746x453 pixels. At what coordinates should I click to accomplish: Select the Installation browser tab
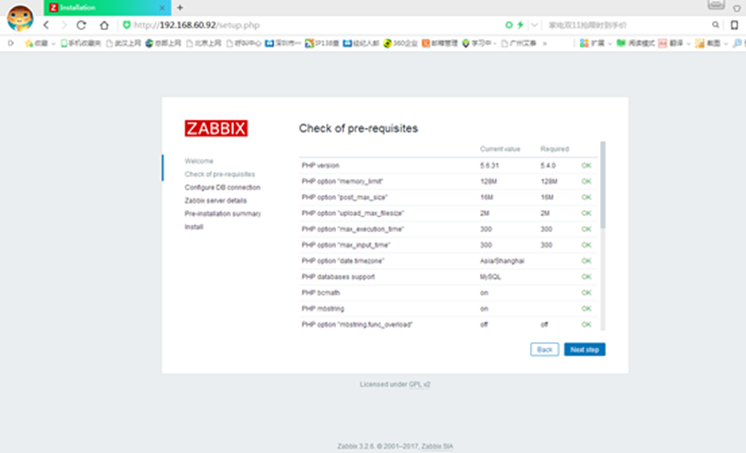tap(107, 8)
